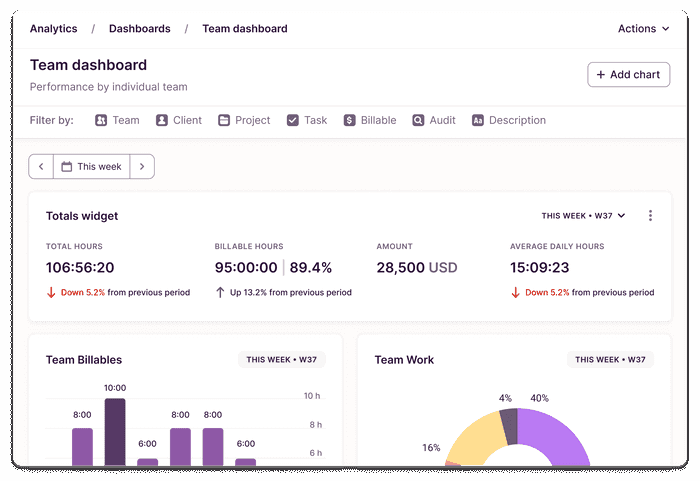The width and height of the screenshot is (700, 481).
Task: Click the Team Billables chart title
Action: [x=84, y=360]
